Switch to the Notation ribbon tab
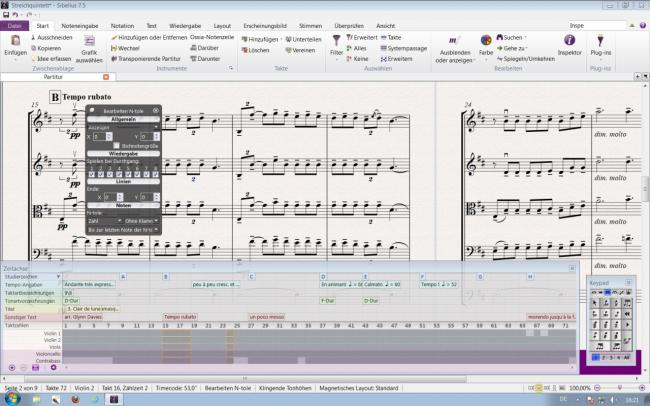The image size is (650, 406). 122,25
